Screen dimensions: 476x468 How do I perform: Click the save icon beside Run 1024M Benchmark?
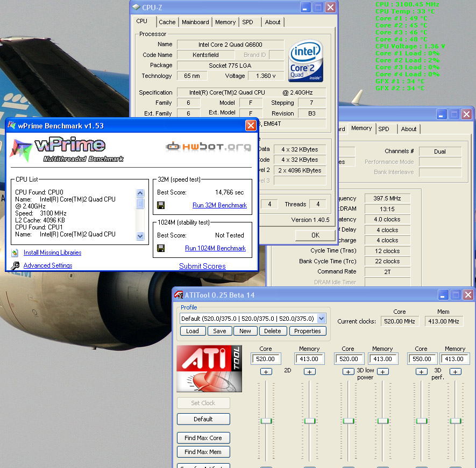(x=161, y=248)
